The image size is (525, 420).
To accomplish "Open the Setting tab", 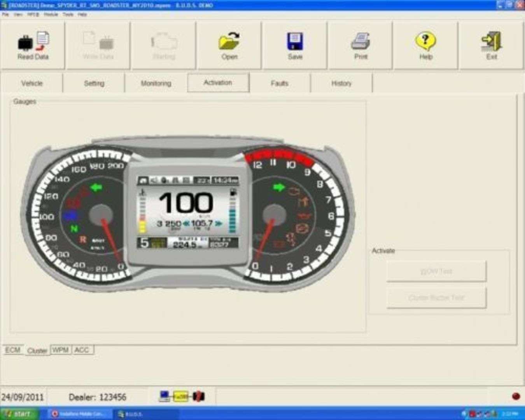I will coord(94,83).
